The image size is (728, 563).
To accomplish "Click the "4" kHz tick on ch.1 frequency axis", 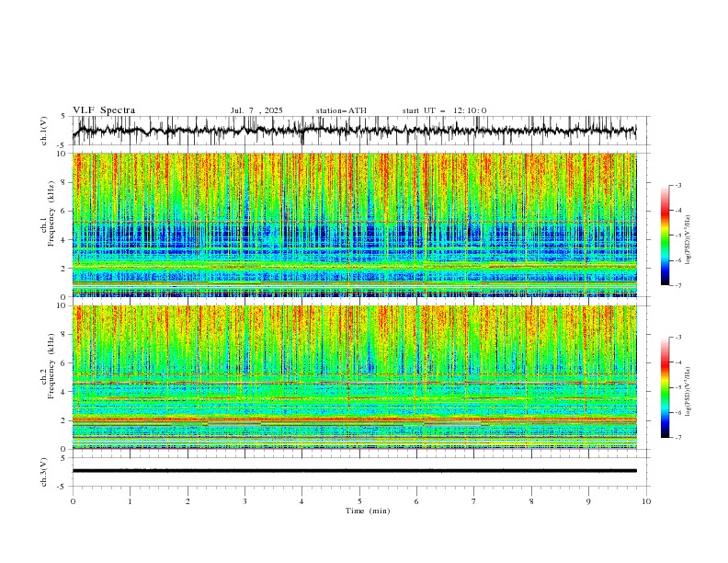I will click(x=64, y=240).
